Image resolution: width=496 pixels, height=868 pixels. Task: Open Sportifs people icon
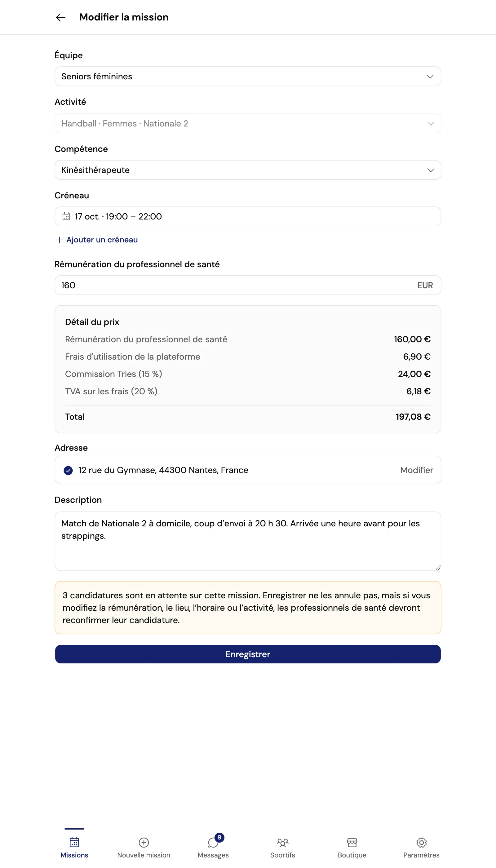point(282,842)
